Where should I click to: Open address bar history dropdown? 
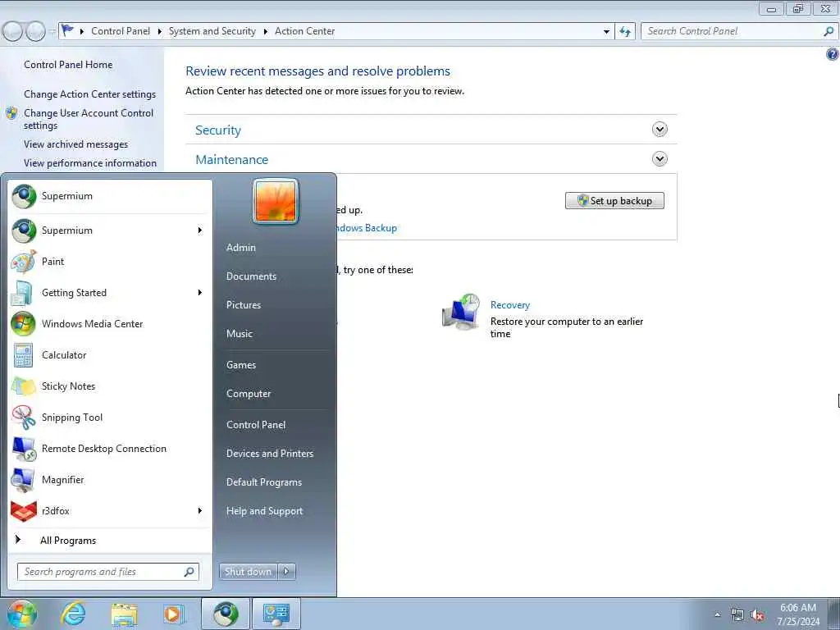coord(606,32)
